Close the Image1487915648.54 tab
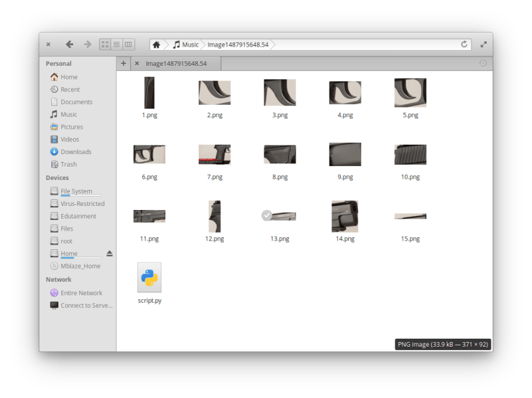The height and width of the screenshot is (398, 532). 136,63
